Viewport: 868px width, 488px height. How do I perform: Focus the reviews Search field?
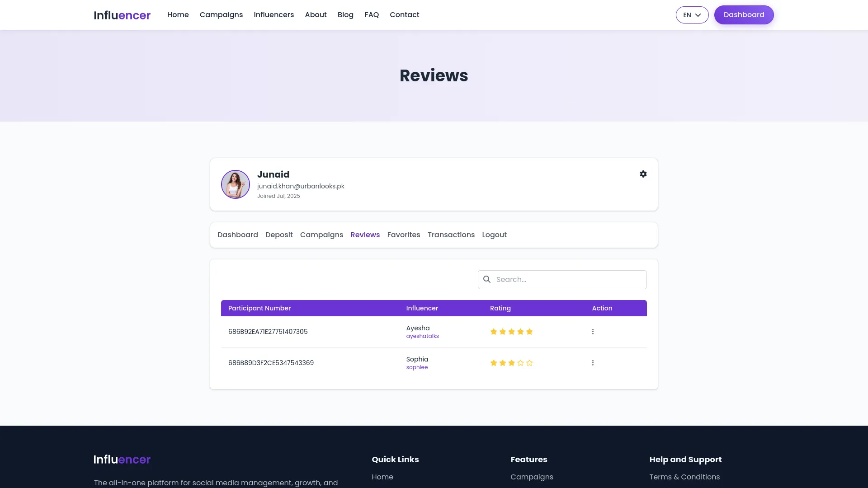568,280
